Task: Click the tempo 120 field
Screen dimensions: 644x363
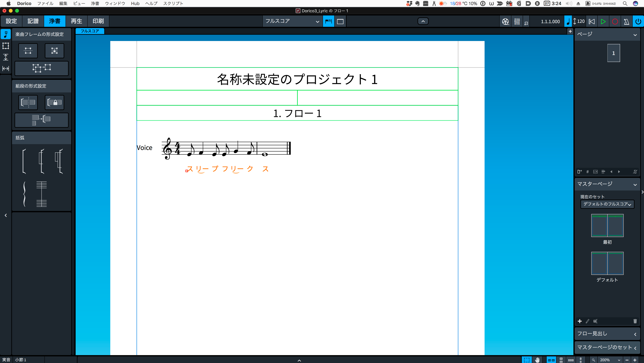Action: (x=581, y=21)
